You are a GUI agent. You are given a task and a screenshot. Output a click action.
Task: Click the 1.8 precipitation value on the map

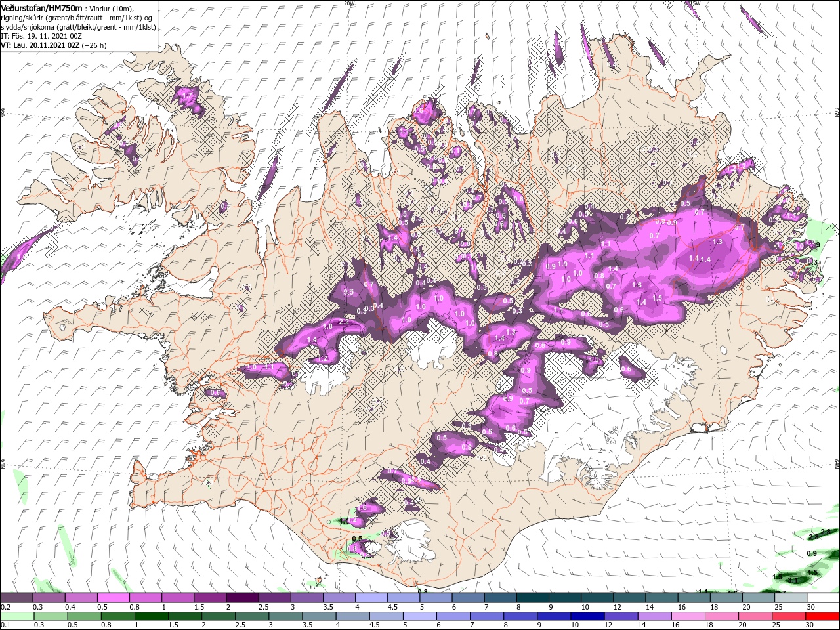(x=327, y=325)
